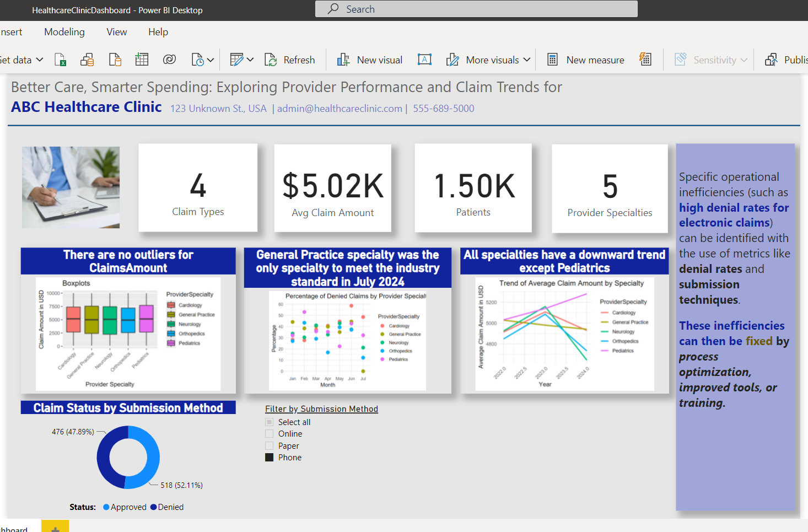Open the Help ribbon tab
The height and width of the screenshot is (532, 808).
click(x=158, y=32)
